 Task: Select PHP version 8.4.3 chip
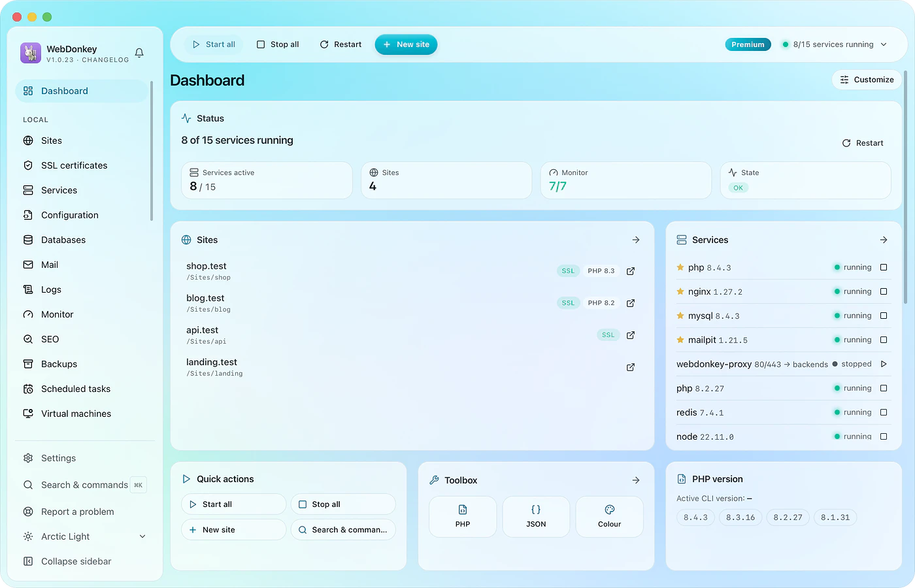[x=695, y=517]
